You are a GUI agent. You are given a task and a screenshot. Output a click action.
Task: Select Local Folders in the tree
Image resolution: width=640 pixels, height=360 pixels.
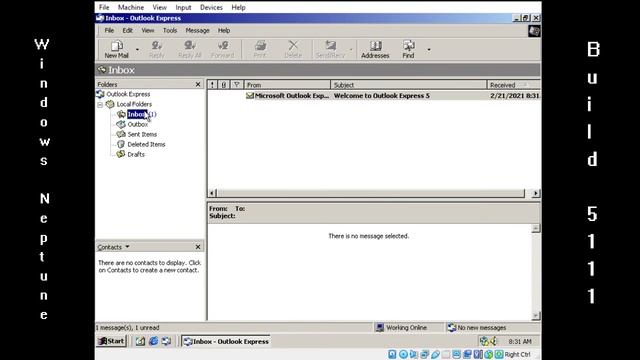tap(134, 104)
